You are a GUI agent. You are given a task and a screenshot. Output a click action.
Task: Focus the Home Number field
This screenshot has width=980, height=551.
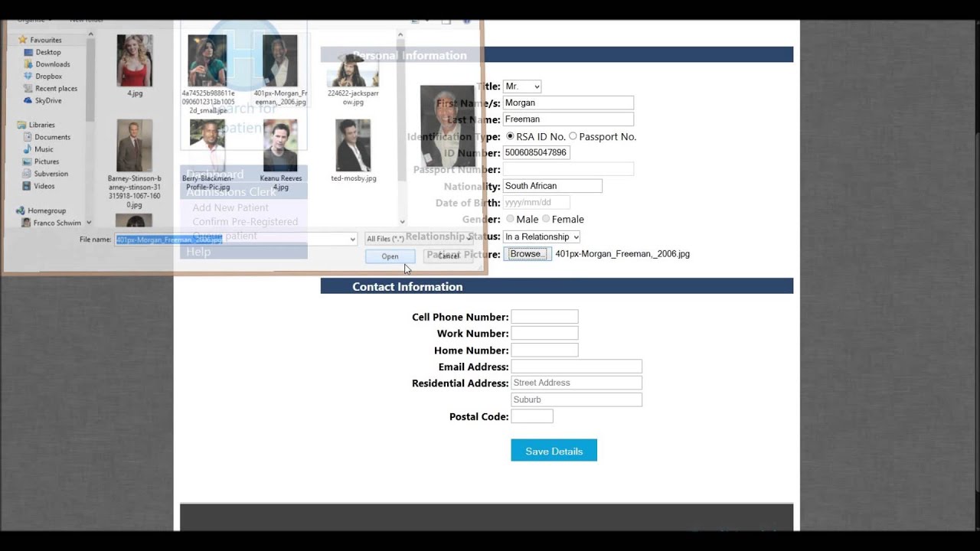544,350
